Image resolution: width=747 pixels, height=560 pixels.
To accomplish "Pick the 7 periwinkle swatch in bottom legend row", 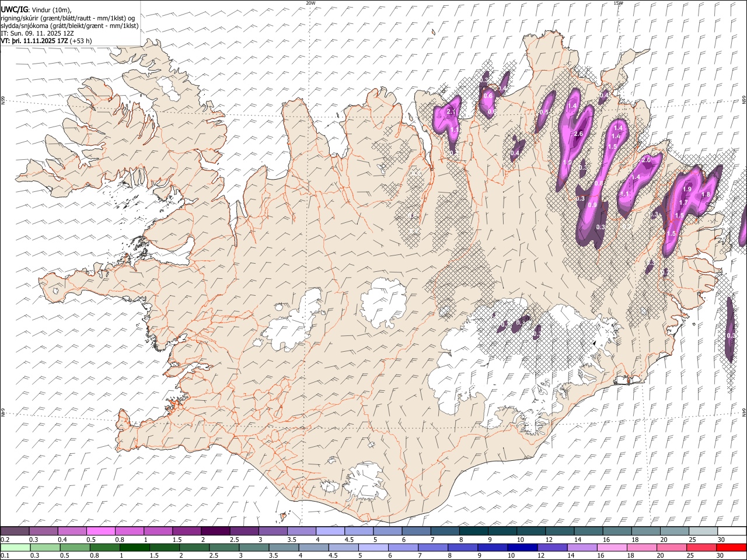I will tap(434, 548).
